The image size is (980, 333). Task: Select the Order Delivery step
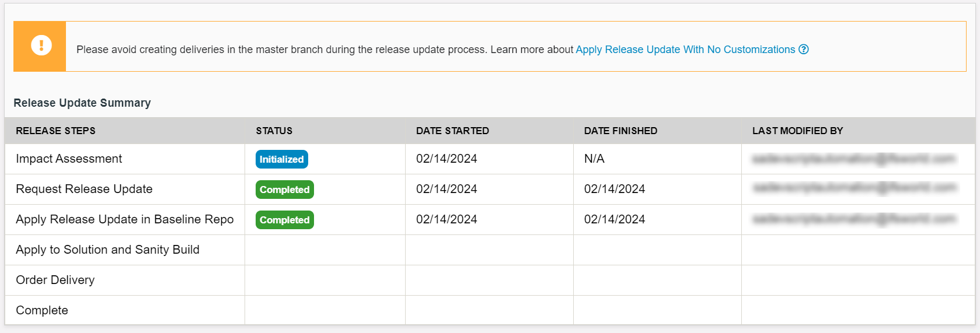pyautogui.click(x=55, y=280)
